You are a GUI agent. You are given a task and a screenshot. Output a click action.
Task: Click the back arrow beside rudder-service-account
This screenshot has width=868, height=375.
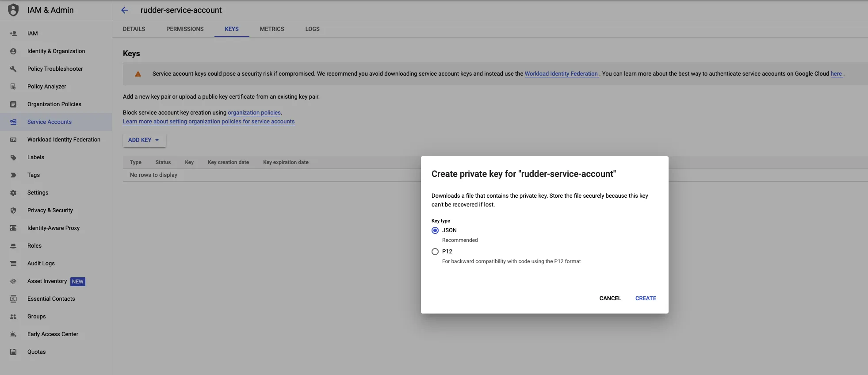(125, 10)
